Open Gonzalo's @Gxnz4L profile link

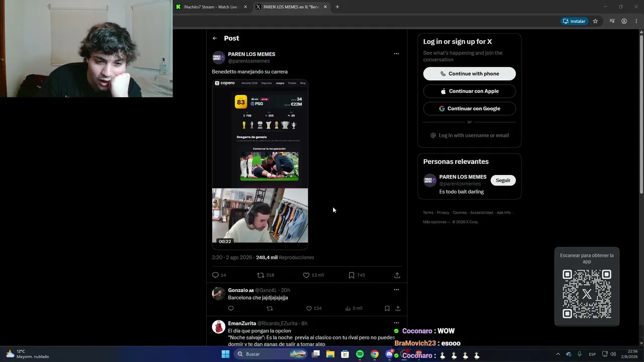tap(266, 290)
